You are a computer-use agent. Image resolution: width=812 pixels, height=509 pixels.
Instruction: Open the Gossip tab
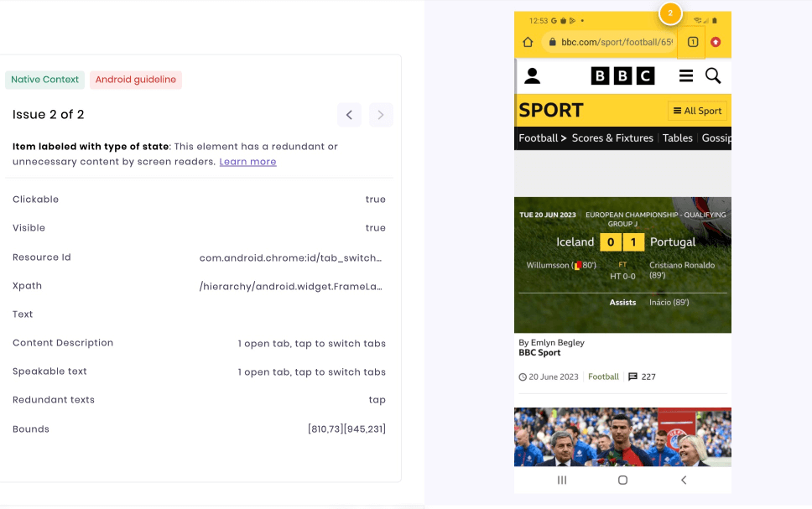pyautogui.click(x=716, y=138)
